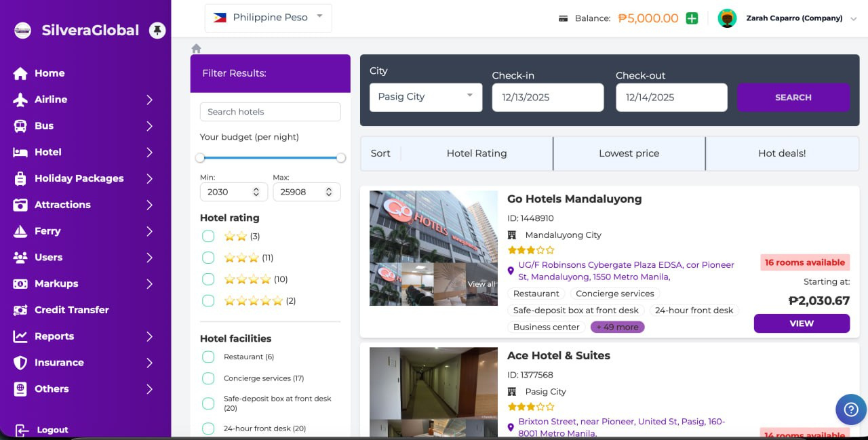Click the Credit Transfer sidebar icon

point(20,310)
